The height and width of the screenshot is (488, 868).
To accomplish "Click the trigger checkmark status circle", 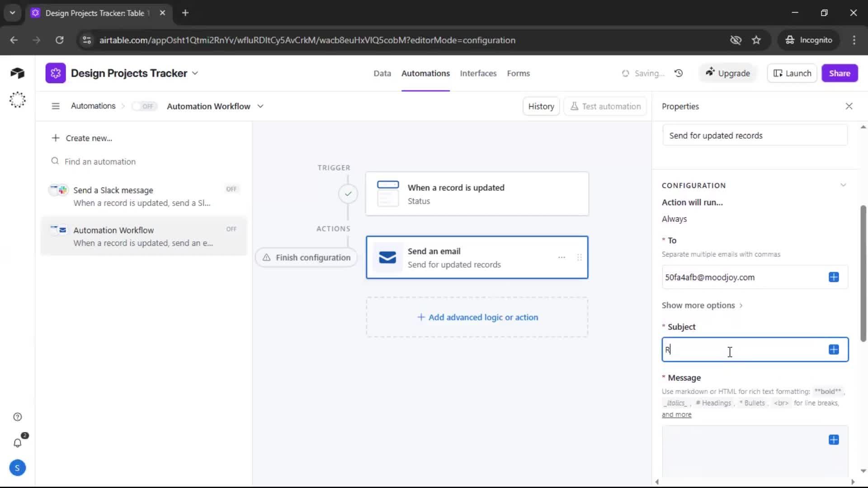I will tap(348, 194).
